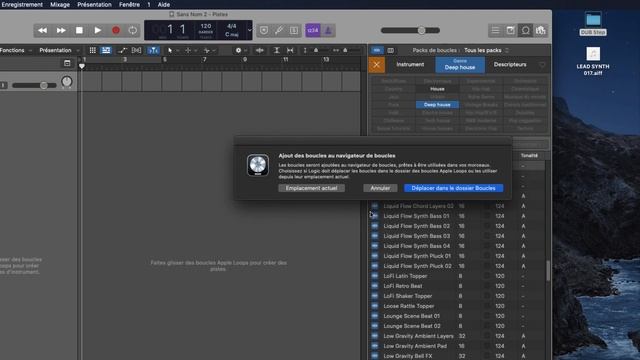Open the Tous les packs loop packs dropdown

(x=487, y=50)
